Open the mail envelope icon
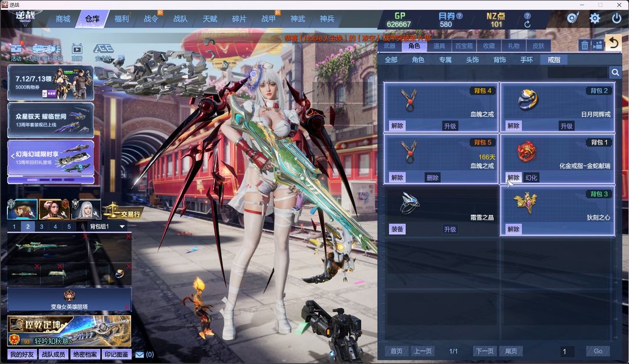629x364 pixels. coord(139,354)
